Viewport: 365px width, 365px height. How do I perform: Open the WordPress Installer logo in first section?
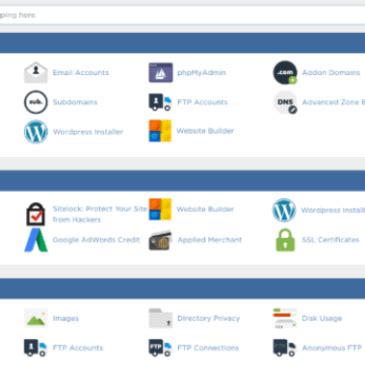pos(36,132)
